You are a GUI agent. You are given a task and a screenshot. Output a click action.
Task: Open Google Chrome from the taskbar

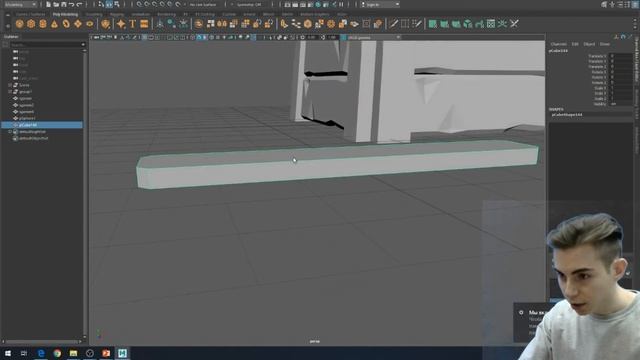[x=57, y=353]
